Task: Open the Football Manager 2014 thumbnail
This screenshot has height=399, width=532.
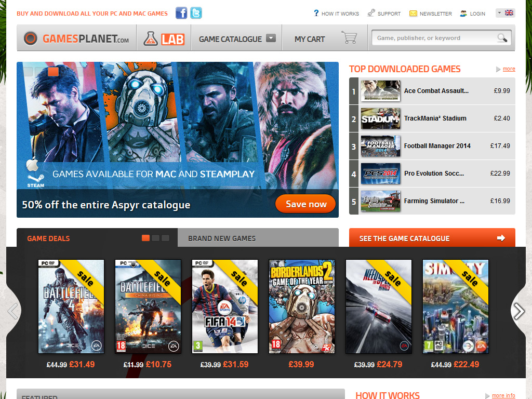Action: 380,146
